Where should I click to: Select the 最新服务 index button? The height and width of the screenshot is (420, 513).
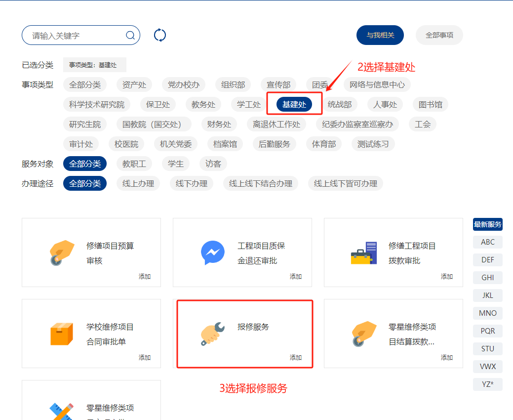click(x=487, y=224)
